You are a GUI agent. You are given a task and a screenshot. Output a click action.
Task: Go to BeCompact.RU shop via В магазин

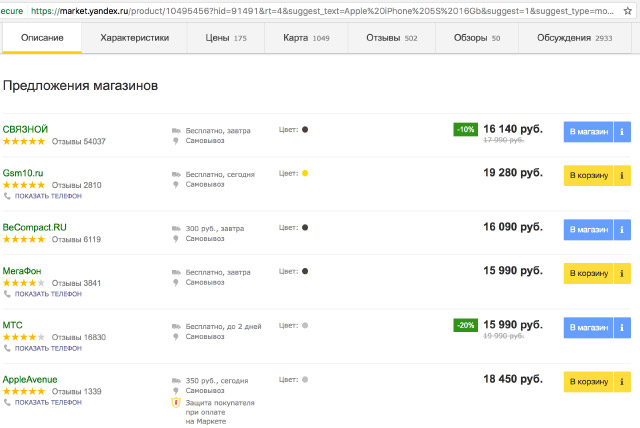(589, 230)
